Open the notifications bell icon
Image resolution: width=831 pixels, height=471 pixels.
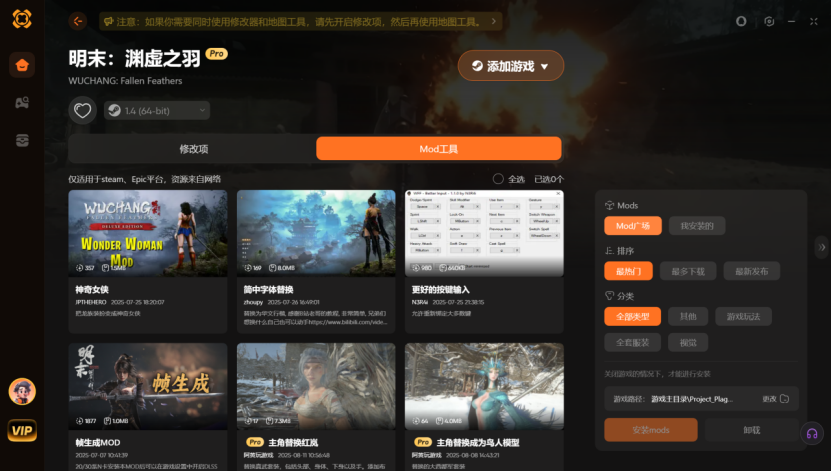point(741,21)
